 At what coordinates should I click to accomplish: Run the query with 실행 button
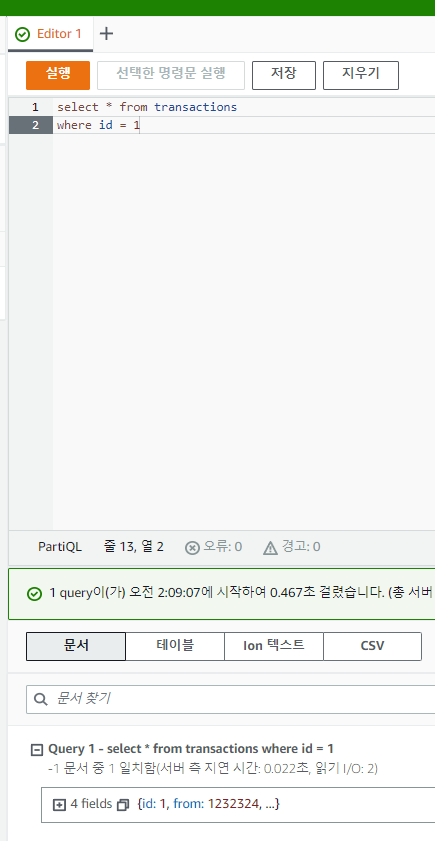58,75
